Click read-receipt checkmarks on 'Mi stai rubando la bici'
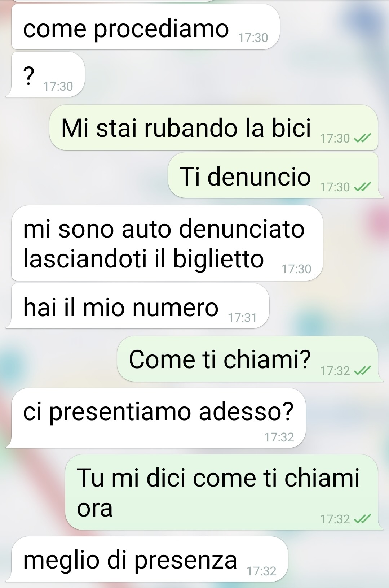The width and height of the screenshot is (389, 588). (x=362, y=138)
